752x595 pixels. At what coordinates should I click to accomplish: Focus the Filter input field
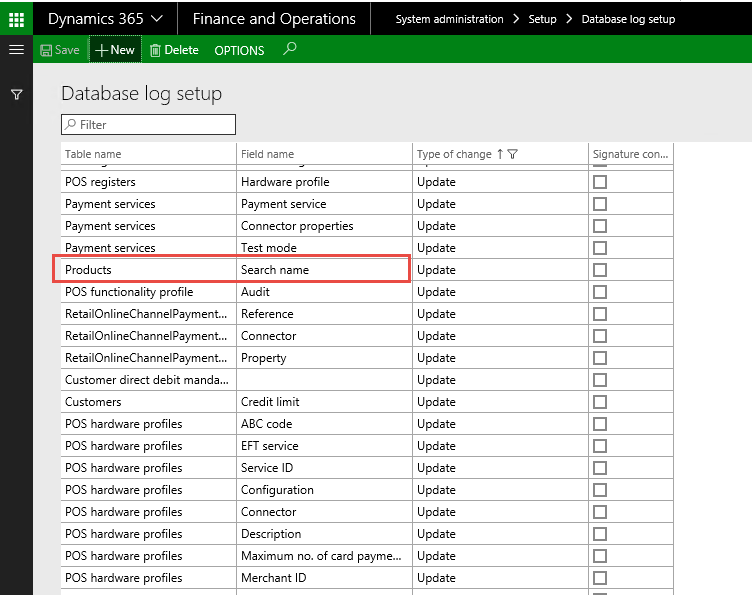tap(148, 125)
